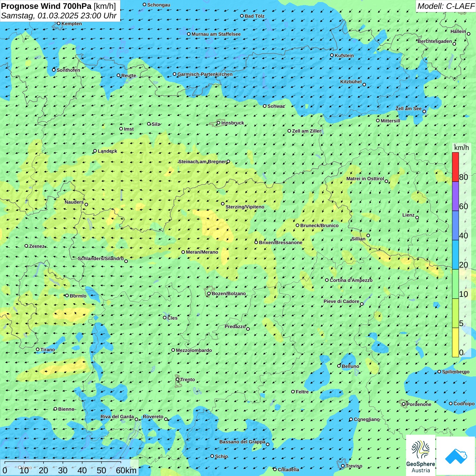This screenshot has width=476, height=476.
Task: Click the Spilimbergo label
Action: point(456,372)
